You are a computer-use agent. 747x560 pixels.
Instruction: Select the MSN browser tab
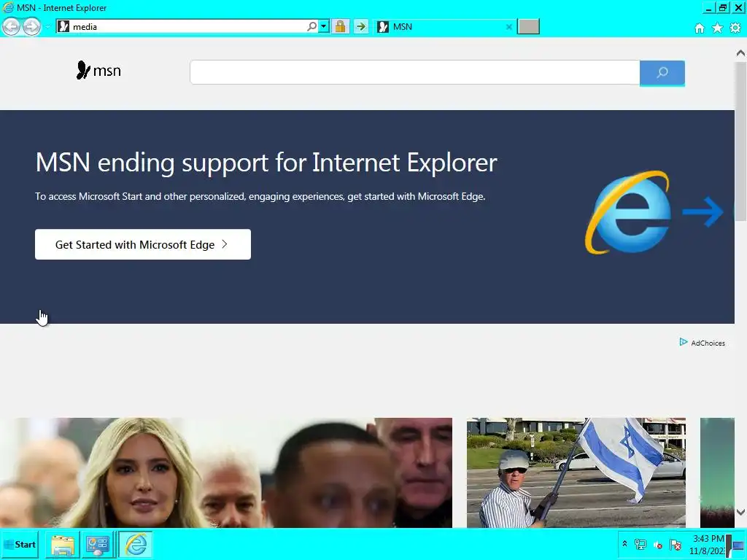pyautogui.click(x=441, y=27)
